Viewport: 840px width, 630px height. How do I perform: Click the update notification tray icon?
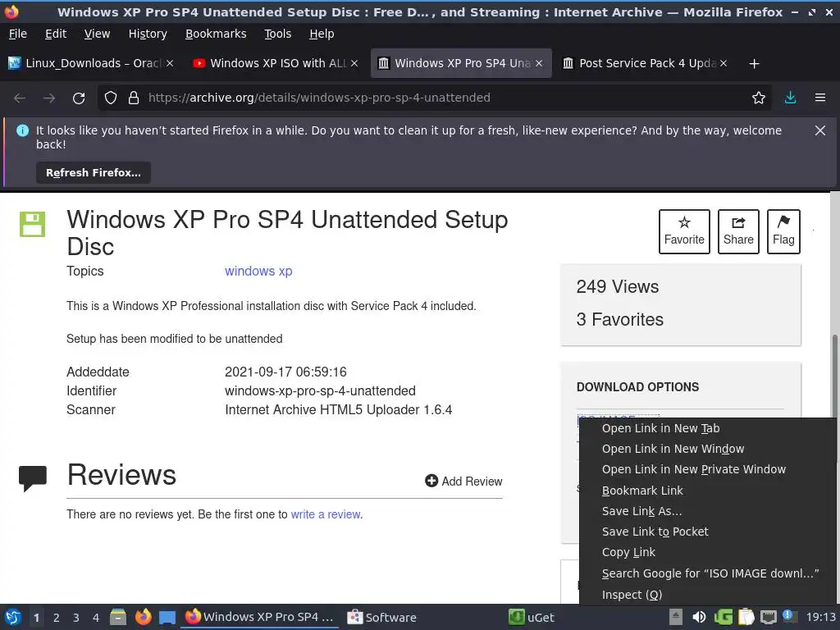788,616
